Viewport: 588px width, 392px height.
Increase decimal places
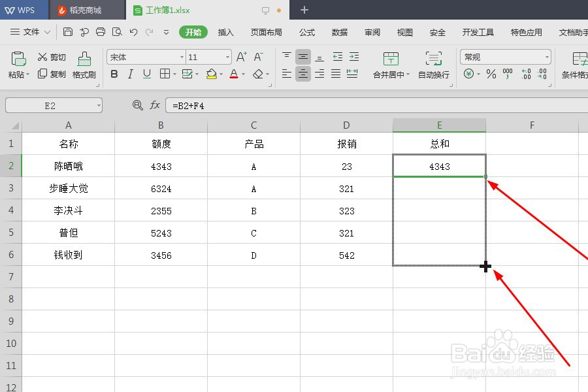(x=526, y=74)
